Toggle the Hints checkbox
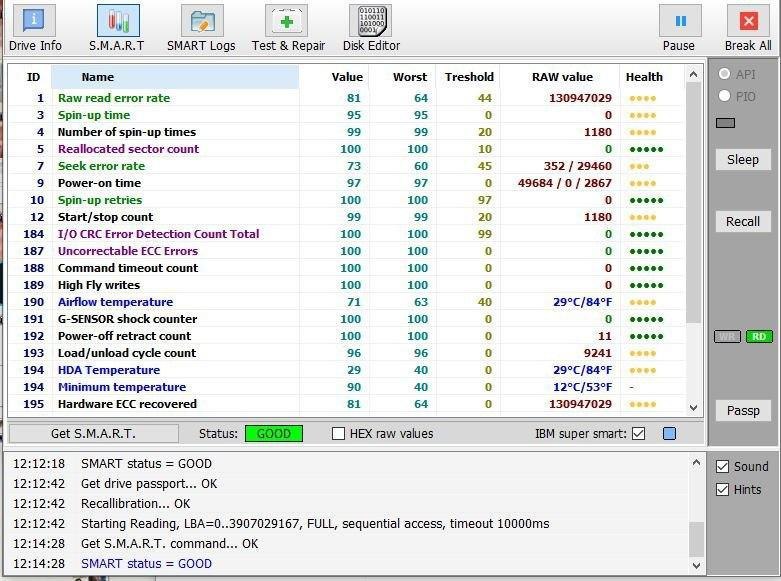The width and height of the screenshot is (781, 581). [722, 489]
